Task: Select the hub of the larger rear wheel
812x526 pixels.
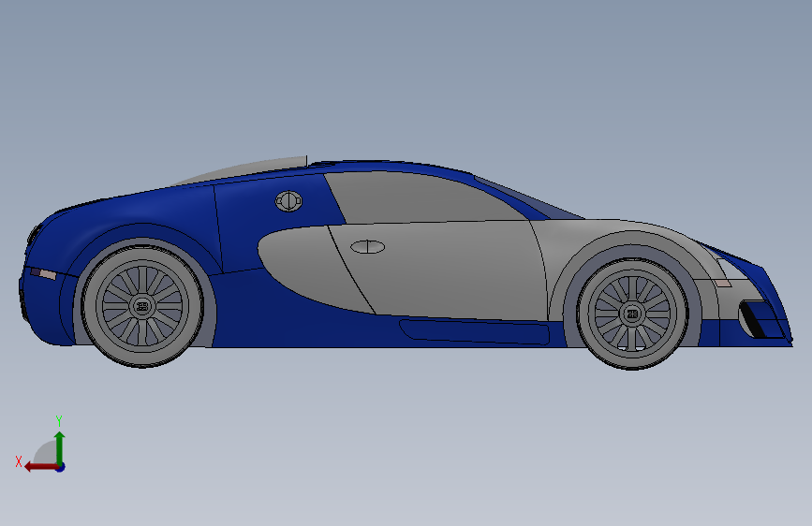Action: 142,306
